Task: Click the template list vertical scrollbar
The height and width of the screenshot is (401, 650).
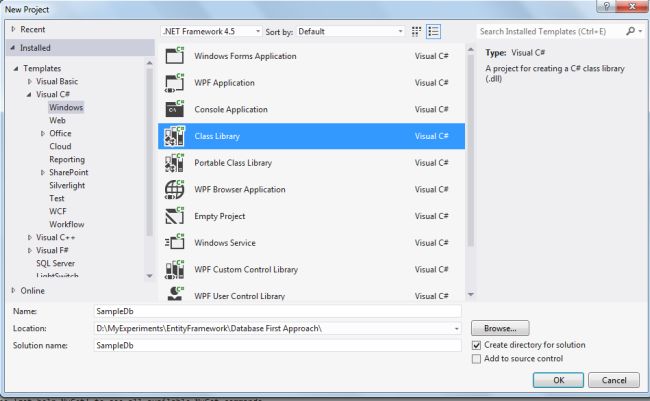Action: point(471,149)
